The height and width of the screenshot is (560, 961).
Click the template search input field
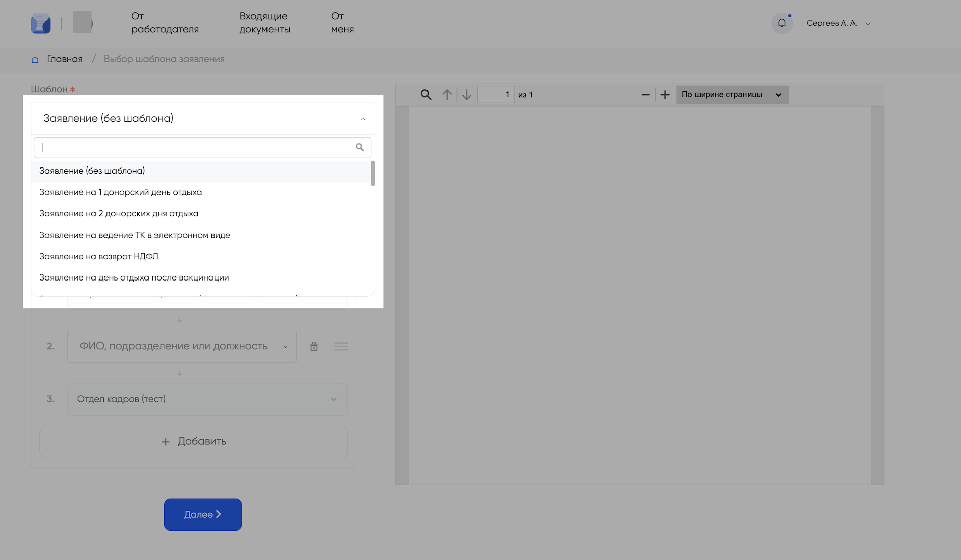click(197, 147)
